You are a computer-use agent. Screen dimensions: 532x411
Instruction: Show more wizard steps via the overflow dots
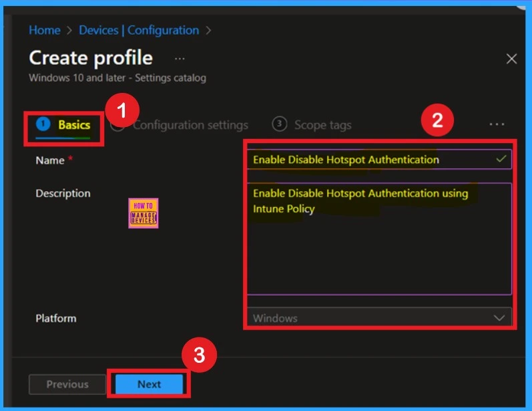click(x=497, y=124)
